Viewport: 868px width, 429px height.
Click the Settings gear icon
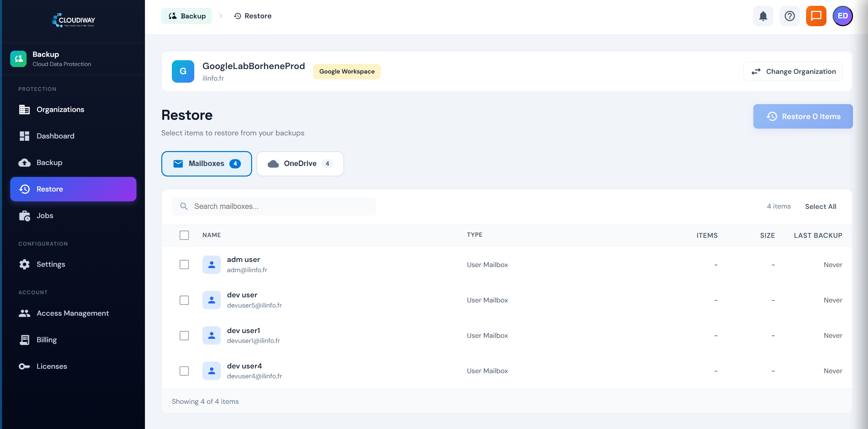24,264
